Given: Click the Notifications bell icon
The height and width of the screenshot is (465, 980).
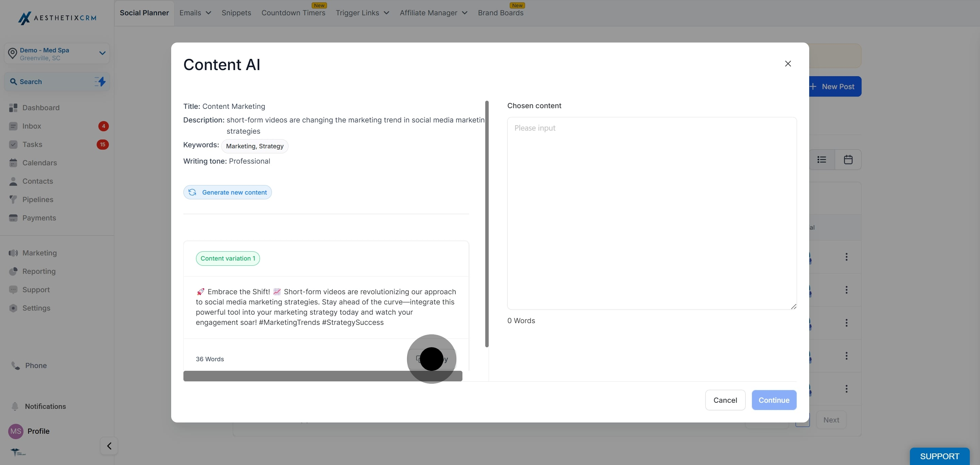Looking at the screenshot, I should coord(15,406).
